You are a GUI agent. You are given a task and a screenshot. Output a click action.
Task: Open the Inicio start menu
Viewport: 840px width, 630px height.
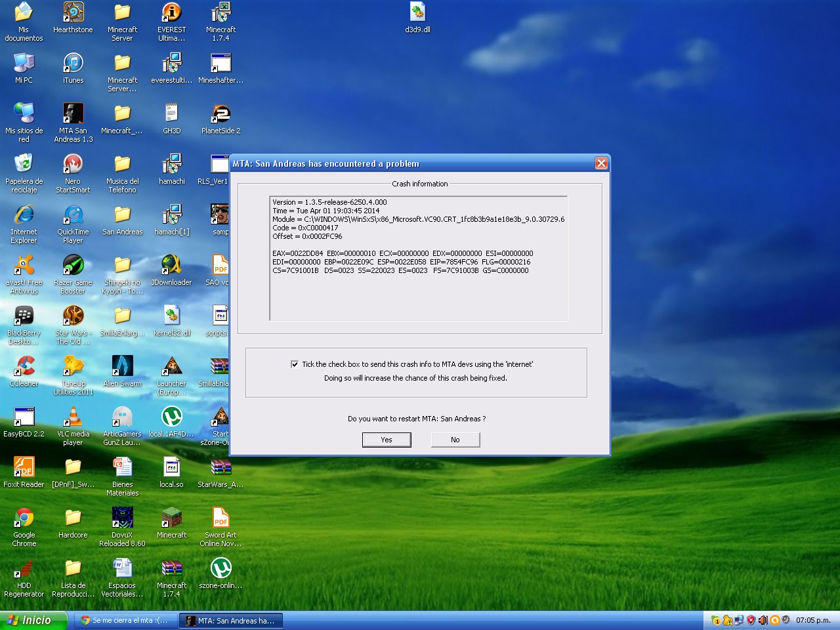pos(34,620)
